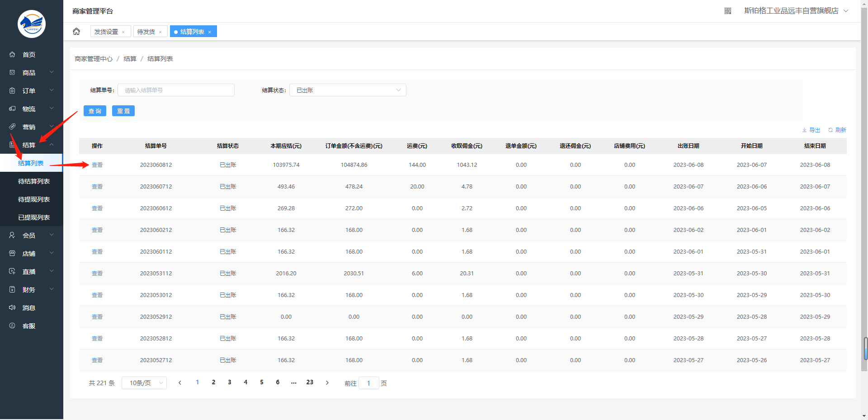The height and width of the screenshot is (420, 868).
Task: Click the 会员 person icon in sidebar
Action: [12, 235]
